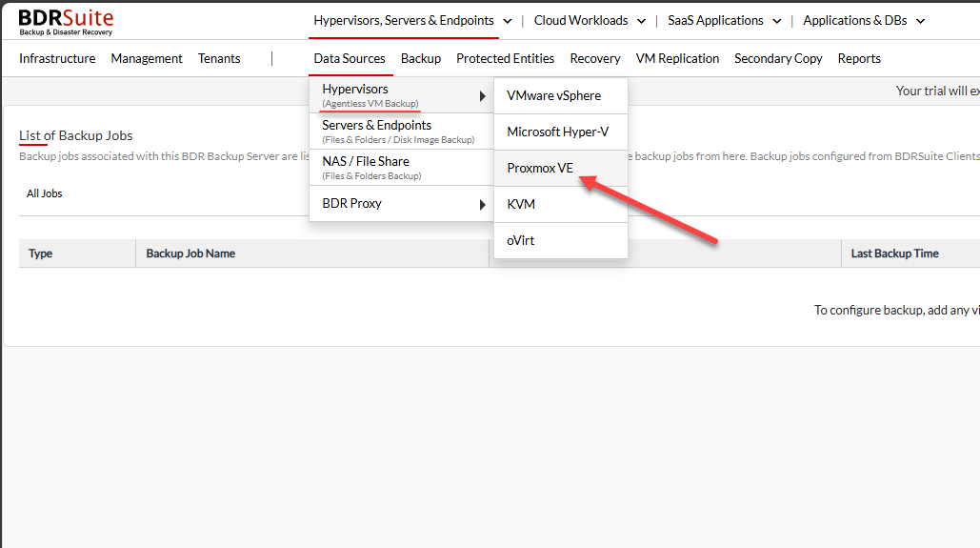Select Servers & Endpoints menu entry
Screen dimensions: 980x548
(401, 132)
